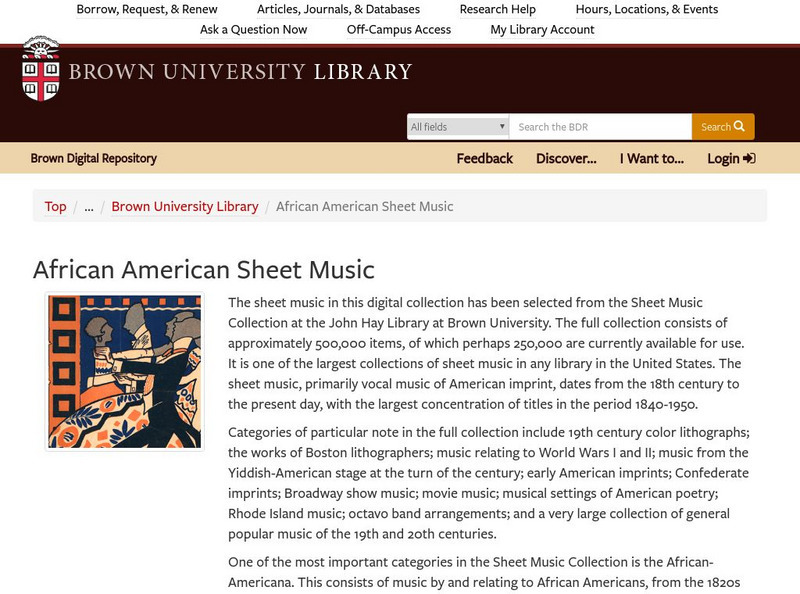Viewport: 800px width, 594px height.
Task: Go to My Library Account
Action: coord(542,29)
